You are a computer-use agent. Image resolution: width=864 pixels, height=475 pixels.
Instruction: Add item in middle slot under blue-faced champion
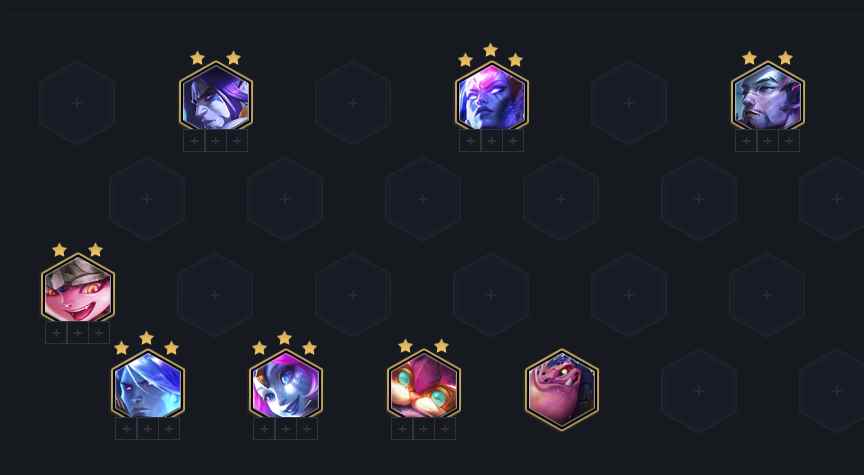point(492,141)
